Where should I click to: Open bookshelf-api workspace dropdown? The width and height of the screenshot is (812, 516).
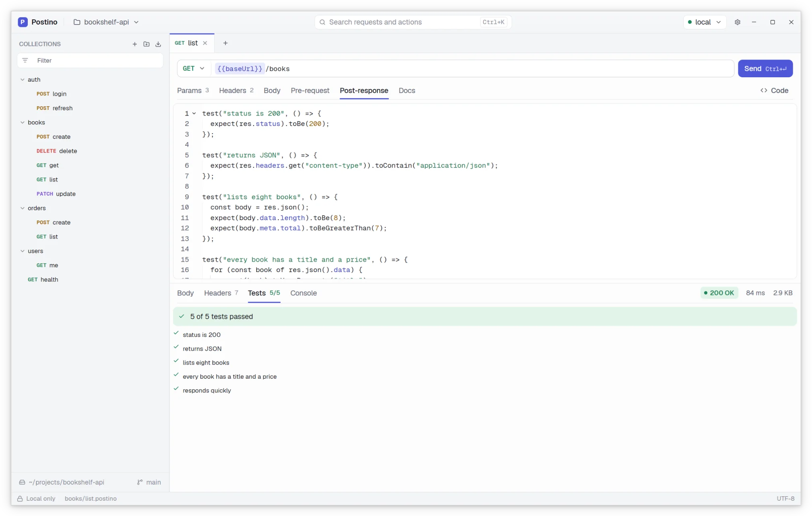106,22
